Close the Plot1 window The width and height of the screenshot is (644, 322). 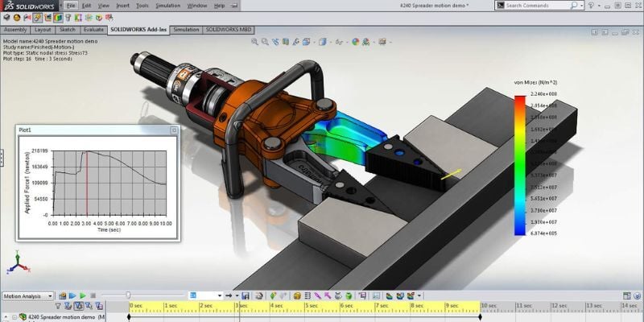(174, 130)
